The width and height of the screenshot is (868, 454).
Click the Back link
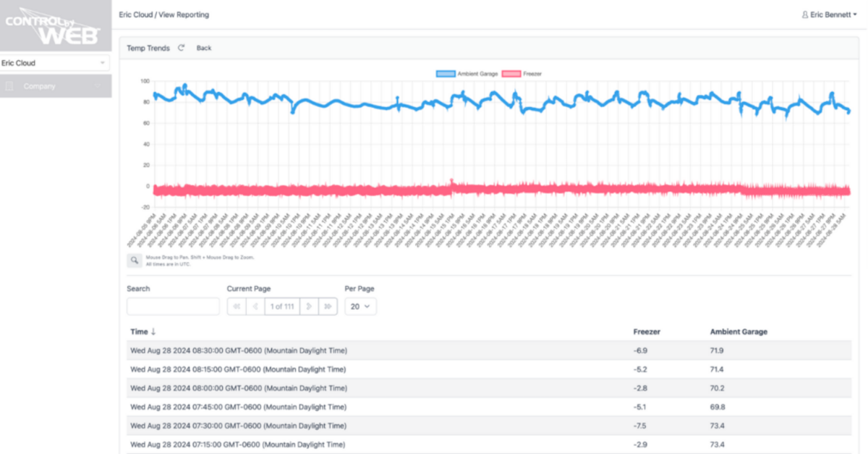pos(203,48)
